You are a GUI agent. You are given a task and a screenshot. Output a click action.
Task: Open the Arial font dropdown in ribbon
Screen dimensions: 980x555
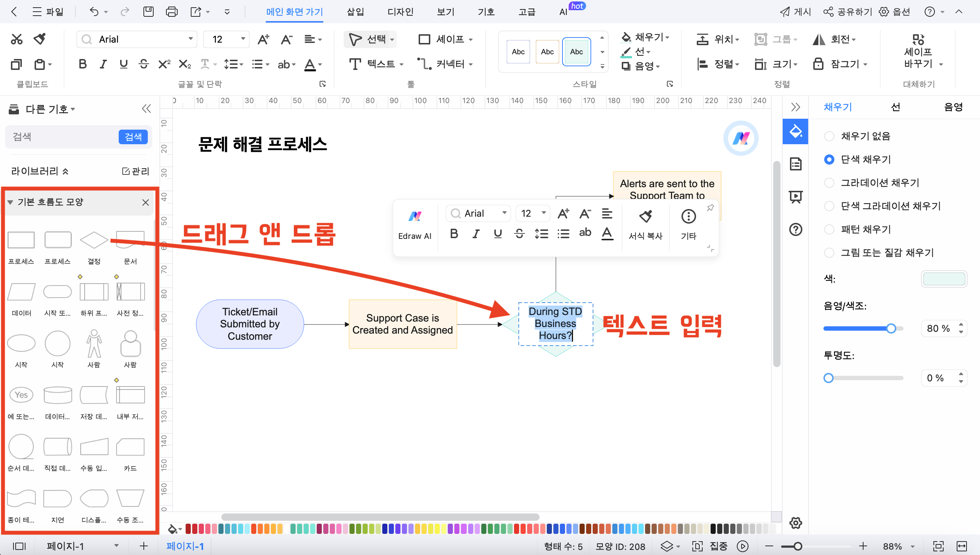(x=190, y=39)
